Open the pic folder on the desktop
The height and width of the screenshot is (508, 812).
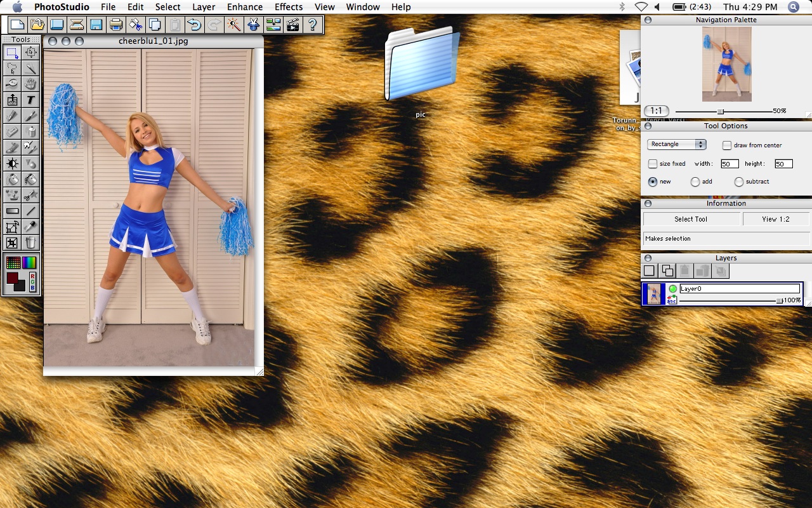pos(422,63)
